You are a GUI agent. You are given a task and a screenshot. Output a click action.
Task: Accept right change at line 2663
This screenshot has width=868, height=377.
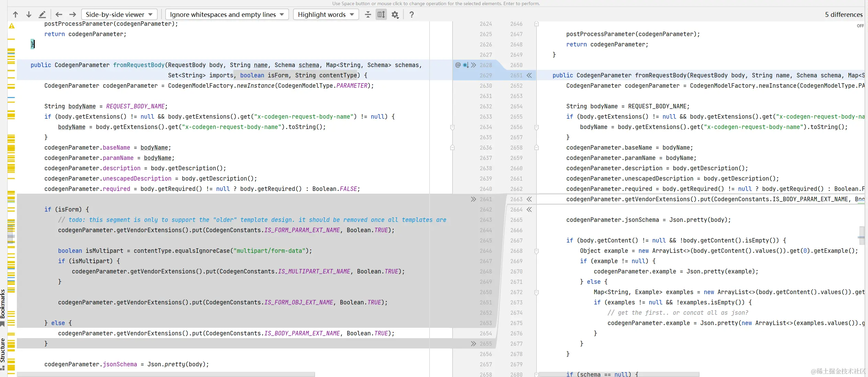tap(529, 199)
